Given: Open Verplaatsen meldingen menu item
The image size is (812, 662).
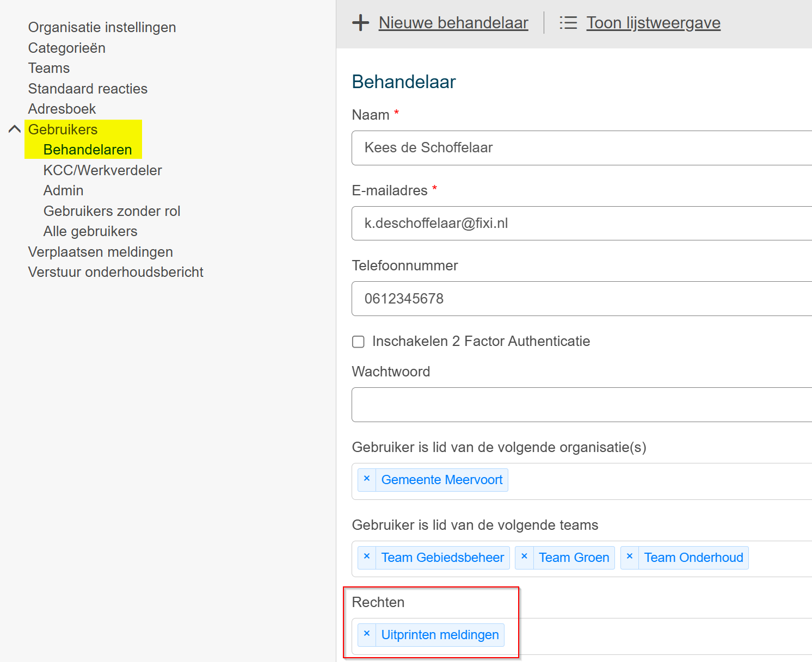Looking at the screenshot, I should (101, 252).
